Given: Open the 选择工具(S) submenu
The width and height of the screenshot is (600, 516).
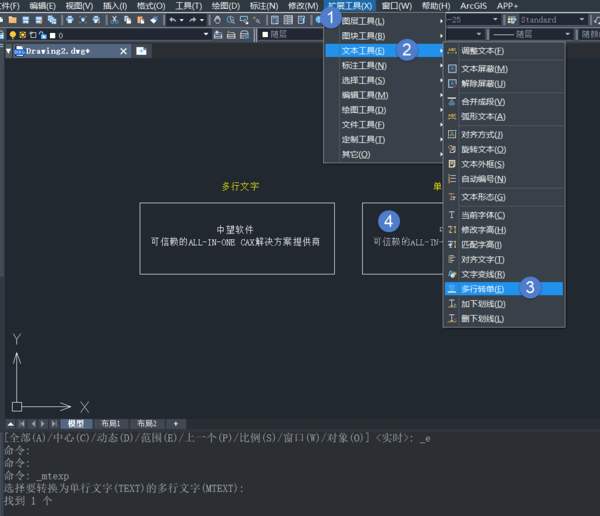Looking at the screenshot, I should 384,80.
